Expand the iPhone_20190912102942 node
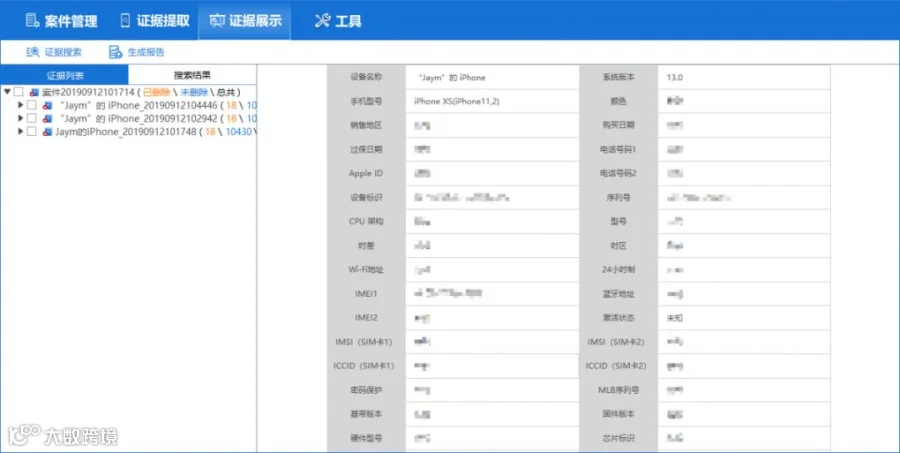Image resolution: width=900 pixels, height=453 pixels. [x=20, y=118]
